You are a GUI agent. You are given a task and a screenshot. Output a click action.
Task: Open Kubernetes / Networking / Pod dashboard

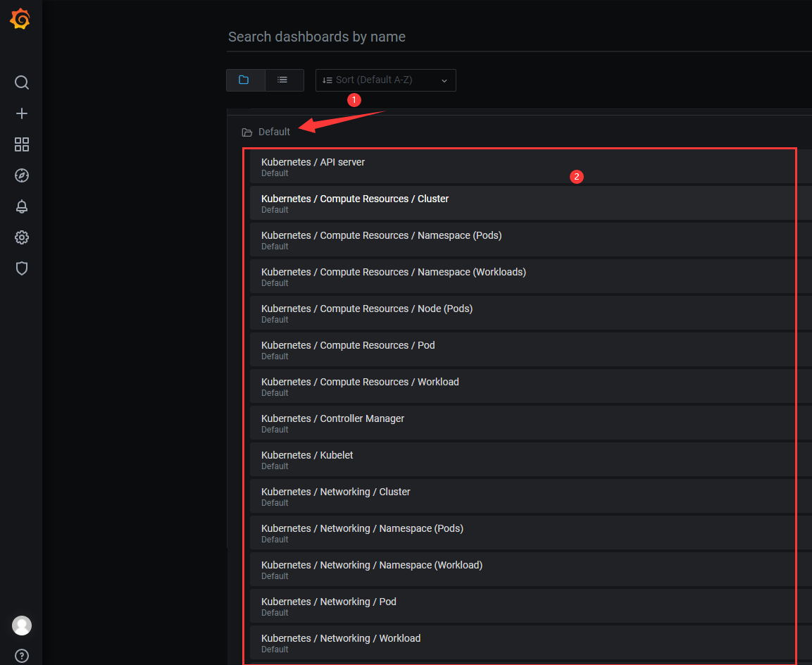tap(531, 607)
